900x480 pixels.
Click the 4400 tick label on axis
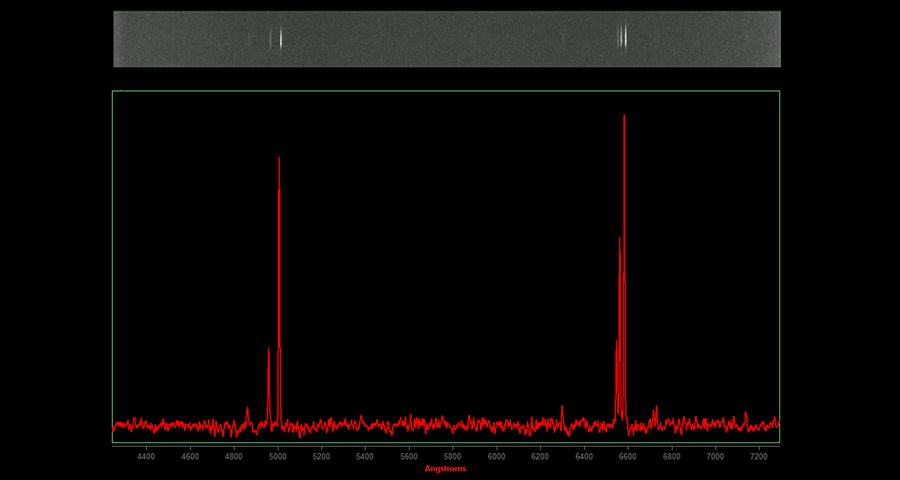point(146,456)
